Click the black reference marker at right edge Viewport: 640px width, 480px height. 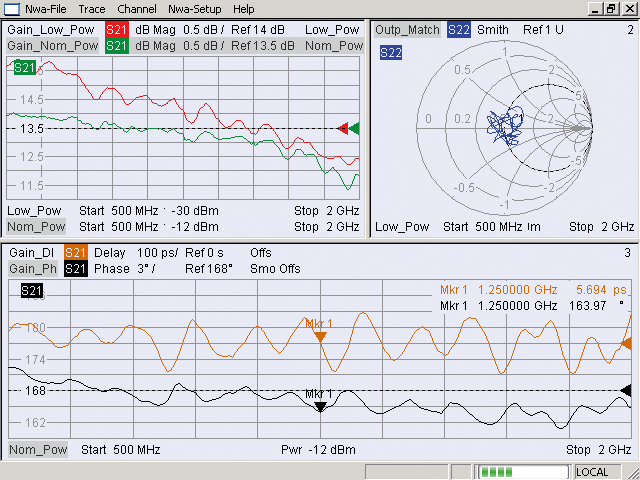click(627, 390)
